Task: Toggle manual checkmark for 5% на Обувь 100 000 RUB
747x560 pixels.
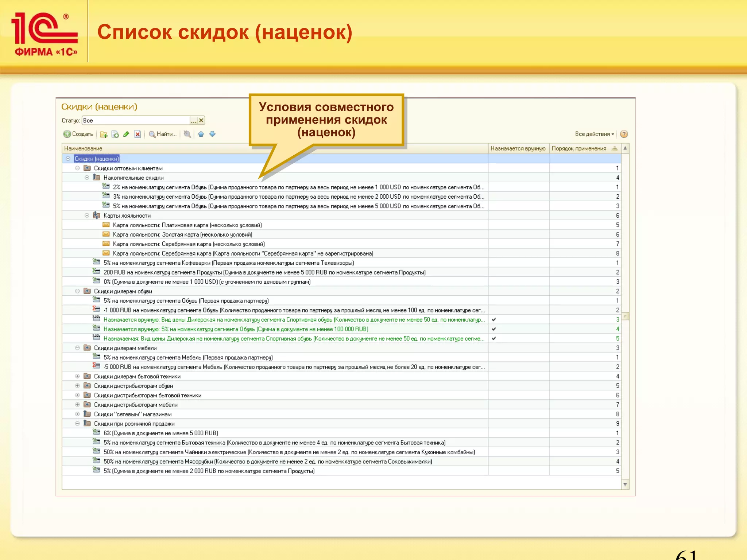Action: pyautogui.click(x=494, y=329)
